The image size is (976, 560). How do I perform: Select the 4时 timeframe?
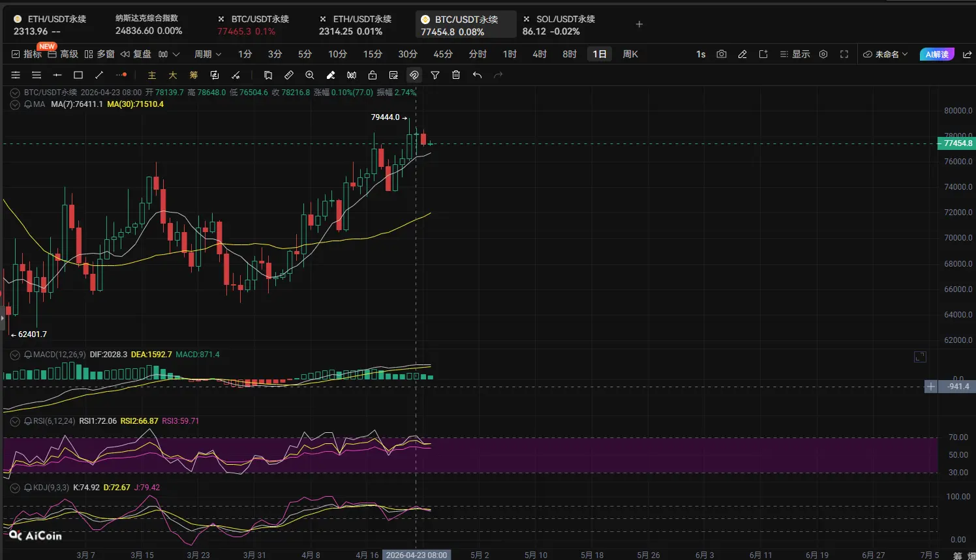tap(540, 54)
